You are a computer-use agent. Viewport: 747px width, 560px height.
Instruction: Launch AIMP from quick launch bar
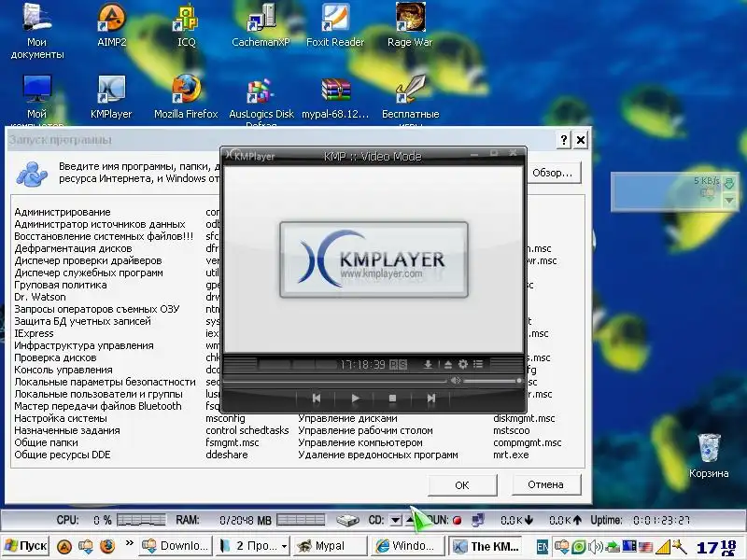(x=64, y=546)
